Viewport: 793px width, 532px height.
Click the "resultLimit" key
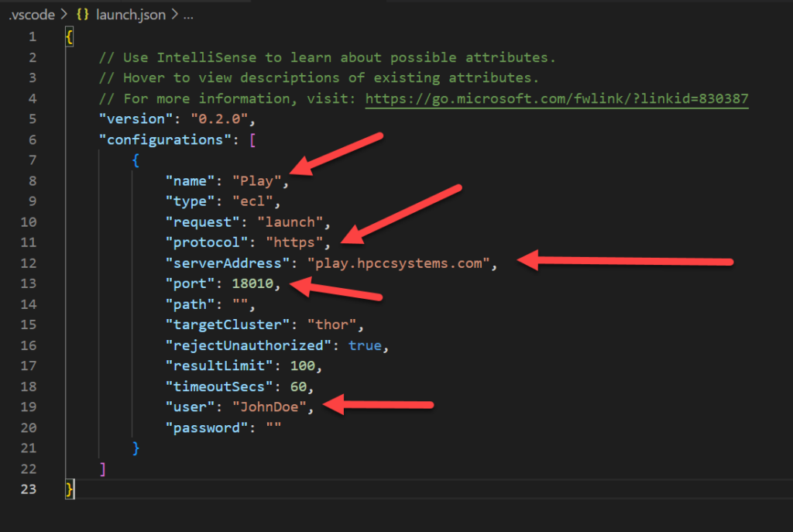(219, 366)
